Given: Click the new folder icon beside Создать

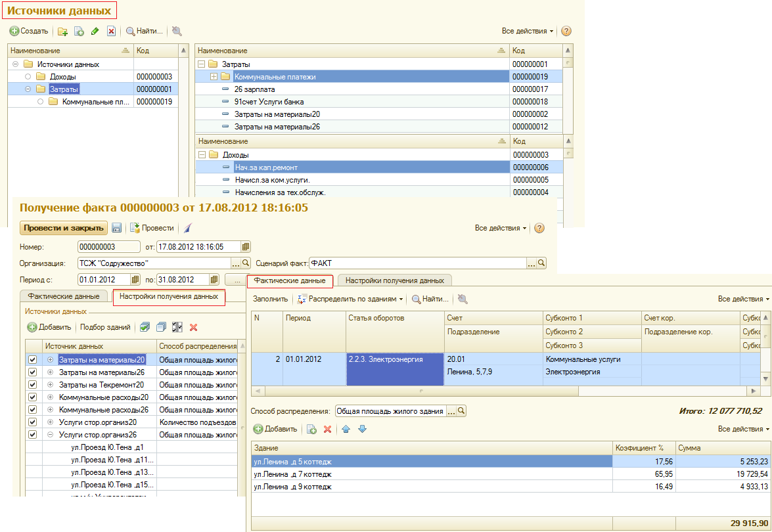Looking at the screenshot, I should [x=62, y=32].
